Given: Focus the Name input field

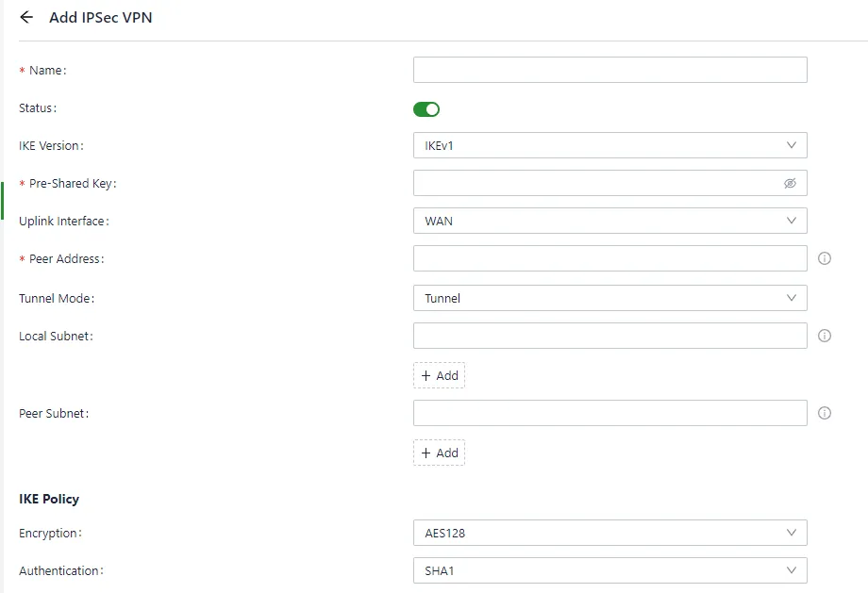Looking at the screenshot, I should (610, 70).
